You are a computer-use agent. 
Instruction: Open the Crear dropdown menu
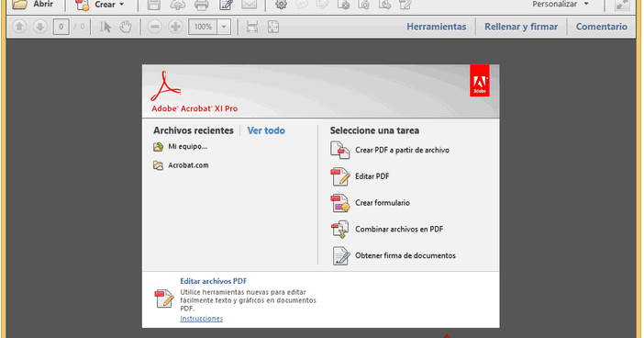pyautogui.click(x=100, y=5)
